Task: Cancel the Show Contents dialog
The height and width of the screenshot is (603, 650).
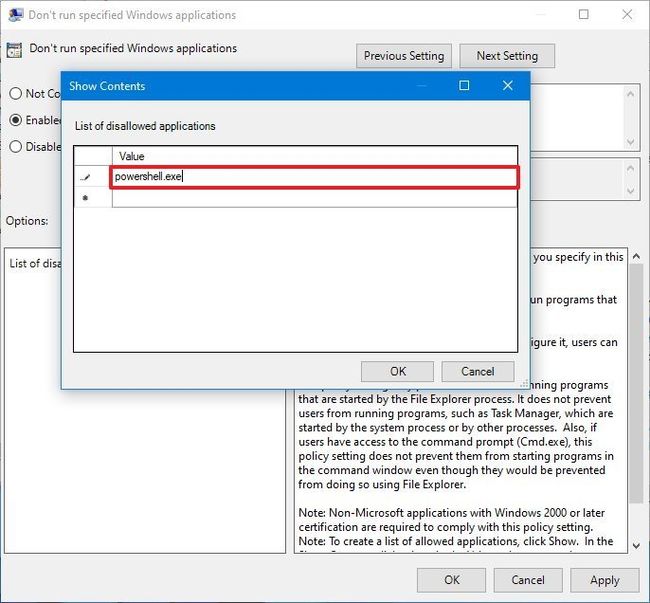Action: click(478, 371)
